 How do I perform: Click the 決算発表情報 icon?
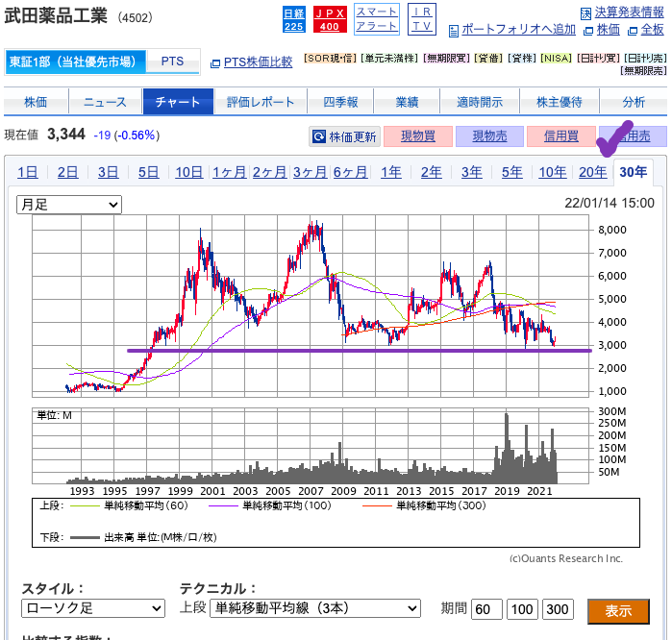tap(585, 13)
